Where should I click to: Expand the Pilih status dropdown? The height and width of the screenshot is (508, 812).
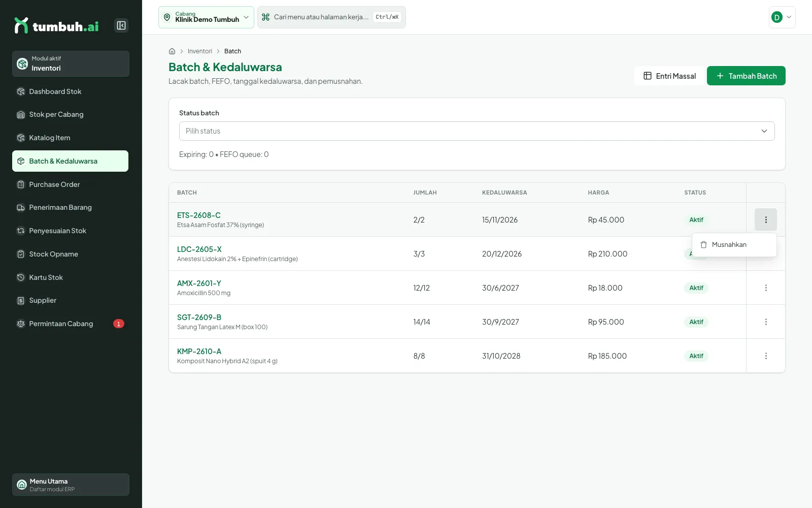[477, 131]
